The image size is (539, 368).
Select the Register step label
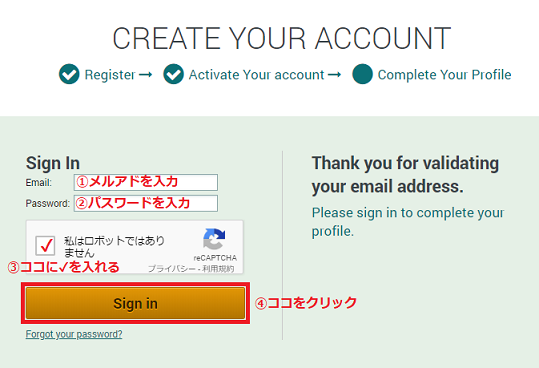point(110,75)
